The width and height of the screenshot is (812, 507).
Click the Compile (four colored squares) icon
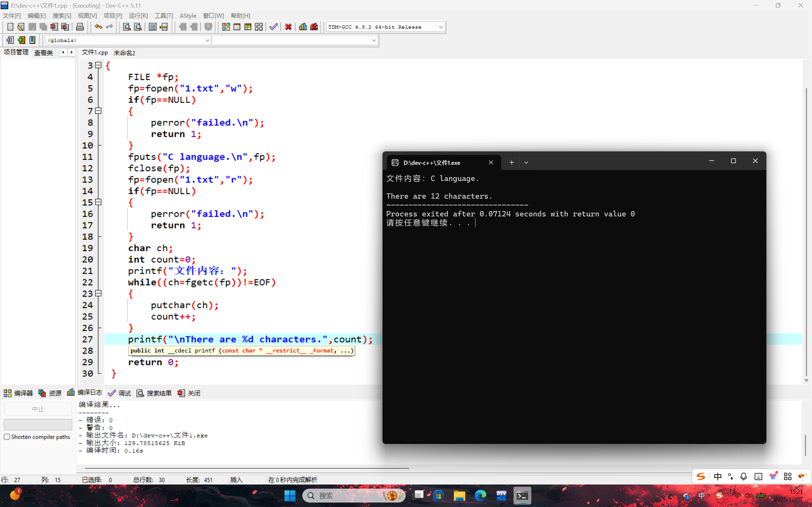click(x=226, y=27)
